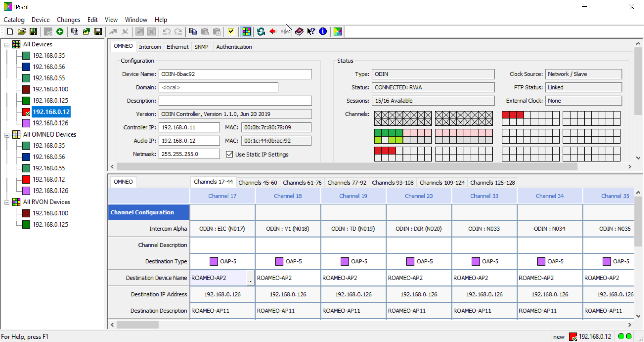The width and height of the screenshot is (644, 342).
Task: Click the Netmask field
Action: click(x=189, y=154)
